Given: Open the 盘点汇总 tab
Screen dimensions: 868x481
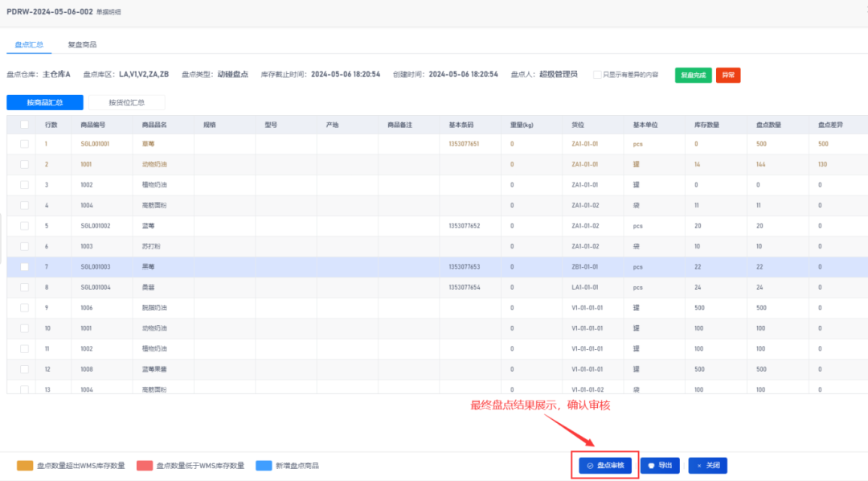Looking at the screenshot, I should click(x=30, y=44).
